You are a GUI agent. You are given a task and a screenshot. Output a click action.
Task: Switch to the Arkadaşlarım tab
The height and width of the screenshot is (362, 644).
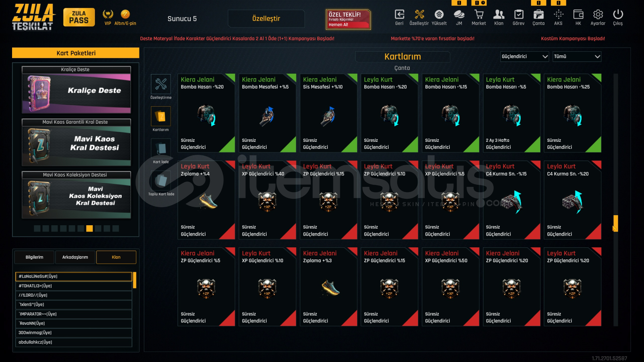click(x=75, y=257)
